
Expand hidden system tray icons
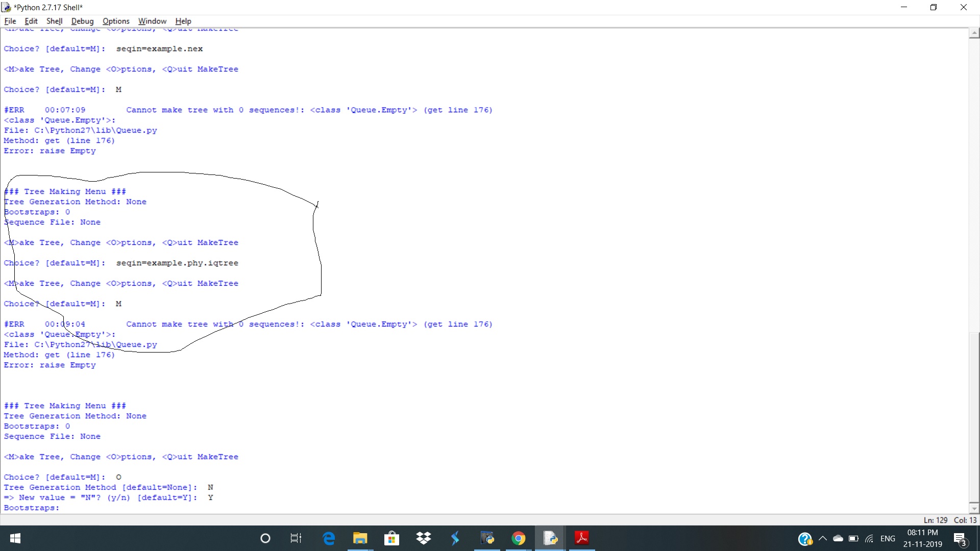pyautogui.click(x=823, y=538)
